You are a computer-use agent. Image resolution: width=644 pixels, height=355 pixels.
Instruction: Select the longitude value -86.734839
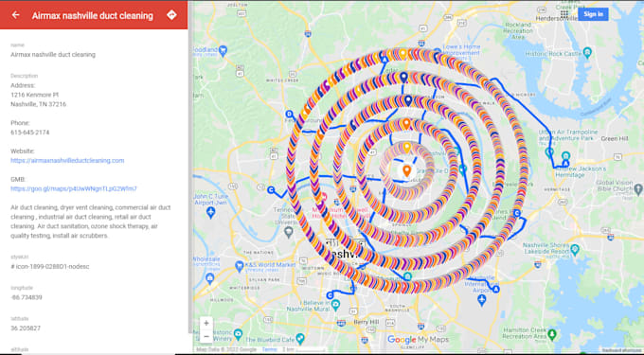click(27, 297)
